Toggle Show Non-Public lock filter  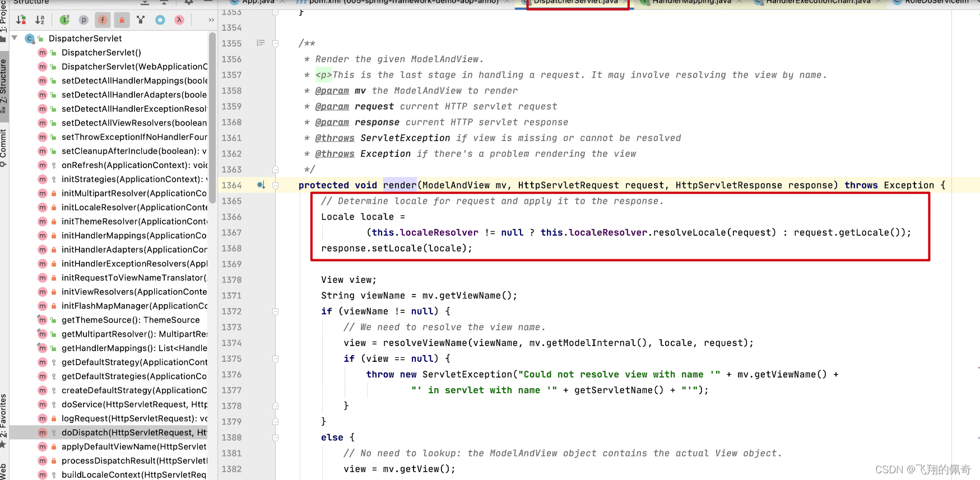click(122, 20)
